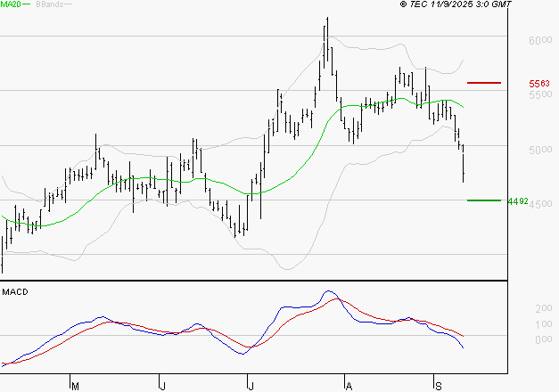This screenshot has height=392, width=559.
Task: Click the BBands legend label
Action: click(49, 5)
